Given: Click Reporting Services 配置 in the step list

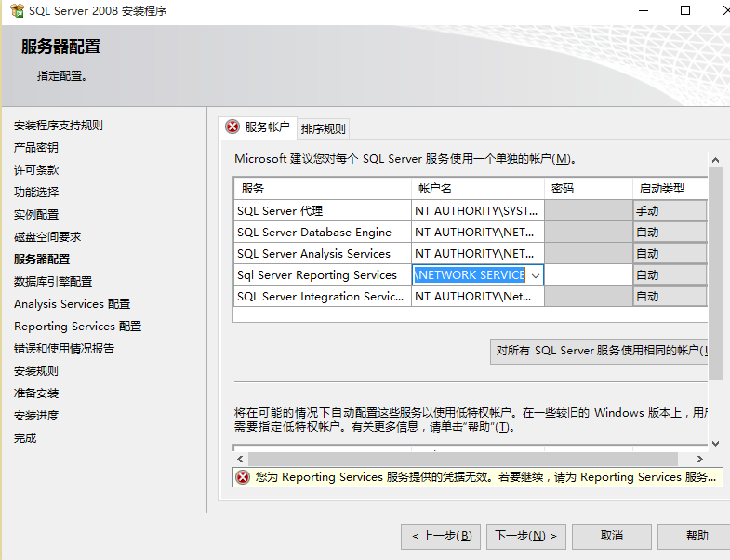Looking at the screenshot, I should pos(78,327).
